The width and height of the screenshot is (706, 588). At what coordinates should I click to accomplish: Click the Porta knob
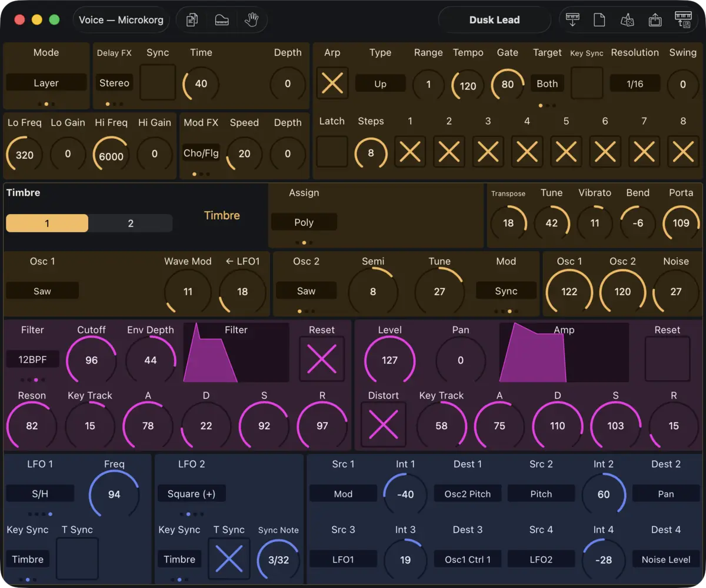pyautogui.click(x=681, y=223)
